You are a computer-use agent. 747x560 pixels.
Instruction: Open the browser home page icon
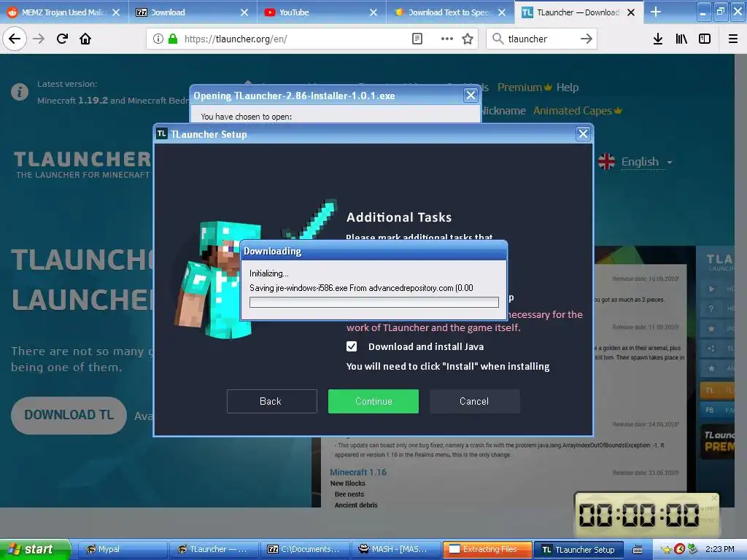(85, 39)
